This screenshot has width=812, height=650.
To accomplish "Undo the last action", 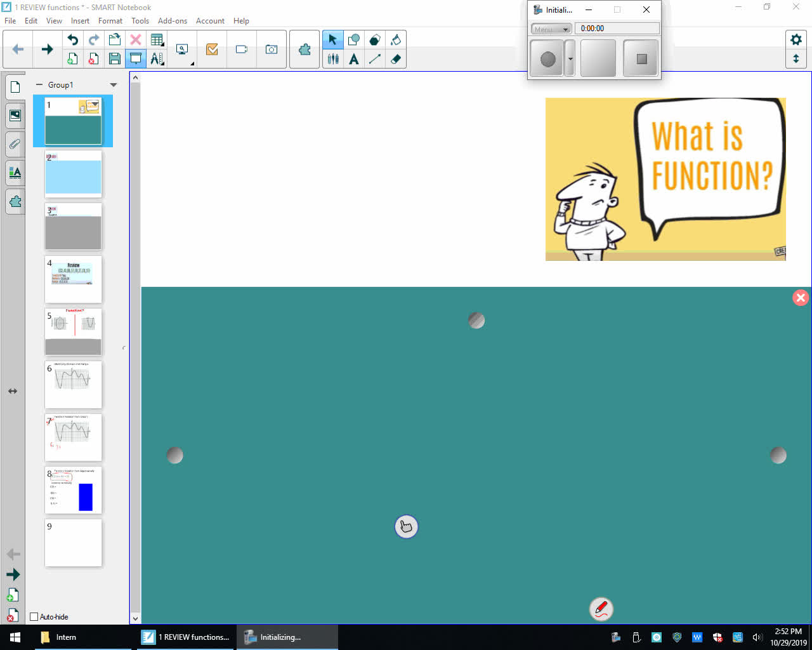I will tap(72, 39).
